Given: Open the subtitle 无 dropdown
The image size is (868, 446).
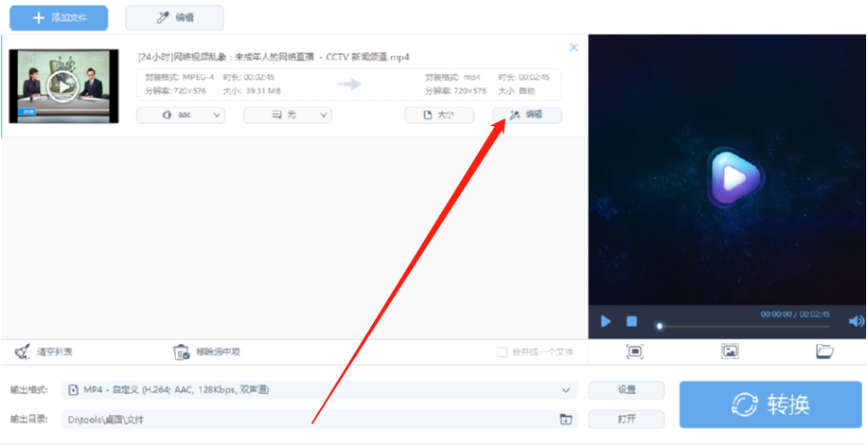Looking at the screenshot, I should pyautogui.click(x=287, y=115).
